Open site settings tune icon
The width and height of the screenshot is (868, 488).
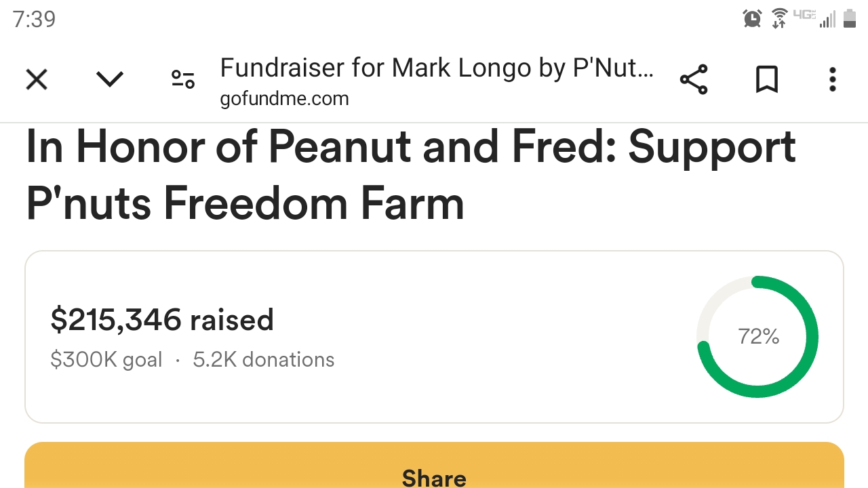(182, 80)
